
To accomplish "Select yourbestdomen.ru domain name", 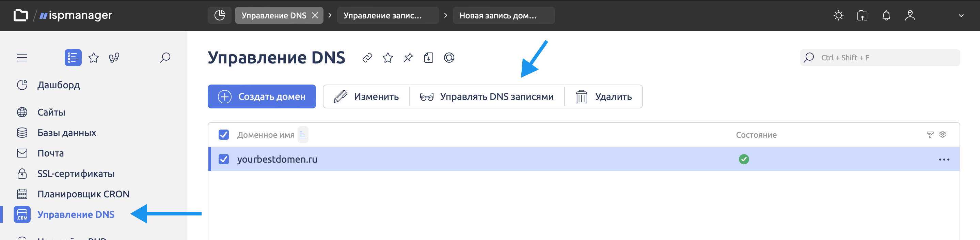I will coord(277,159).
